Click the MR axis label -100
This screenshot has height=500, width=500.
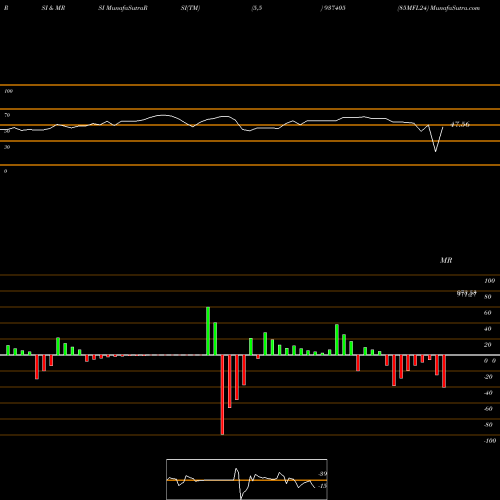tap(490, 441)
